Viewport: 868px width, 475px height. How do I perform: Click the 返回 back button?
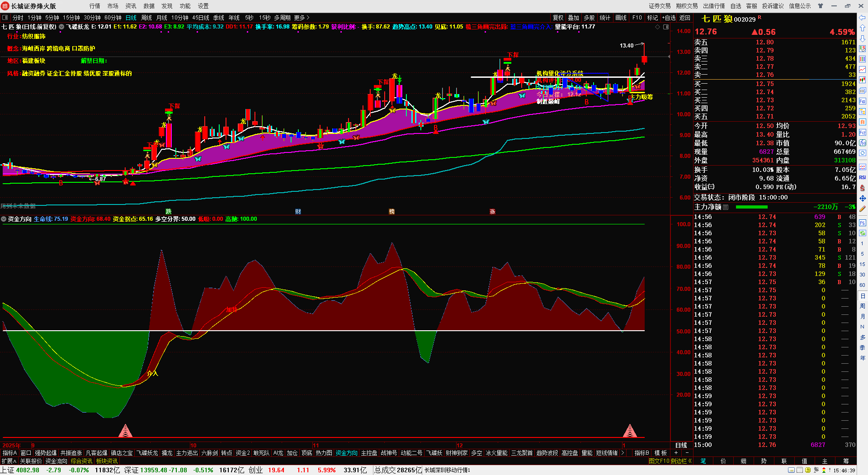tap(685, 18)
